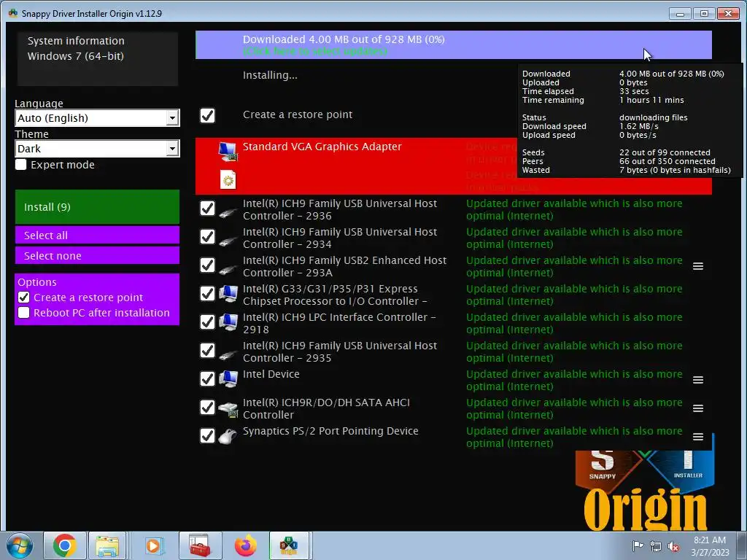Click the USB icon for Controller - 2935

[x=228, y=354]
